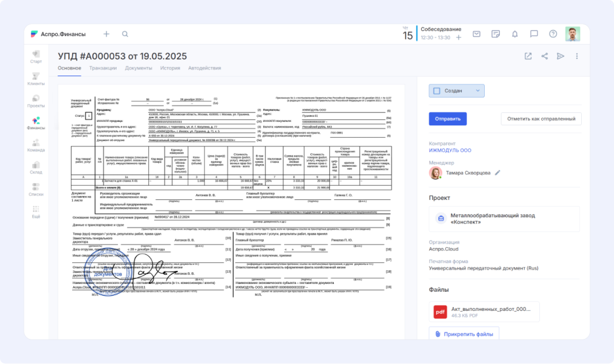Screen dimensions: 614x364
Task: Switch to Основное tab
Action: [x=70, y=68]
